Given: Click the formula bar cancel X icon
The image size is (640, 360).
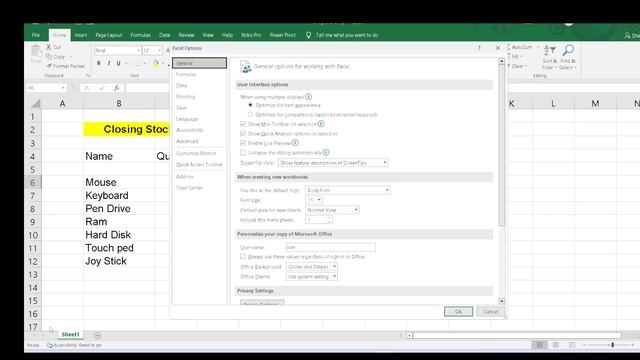Looking at the screenshot, I should point(87,88).
